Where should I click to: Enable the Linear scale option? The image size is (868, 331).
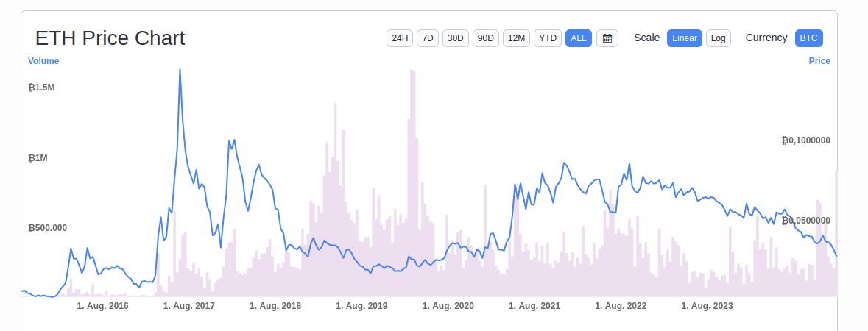pyautogui.click(x=685, y=38)
